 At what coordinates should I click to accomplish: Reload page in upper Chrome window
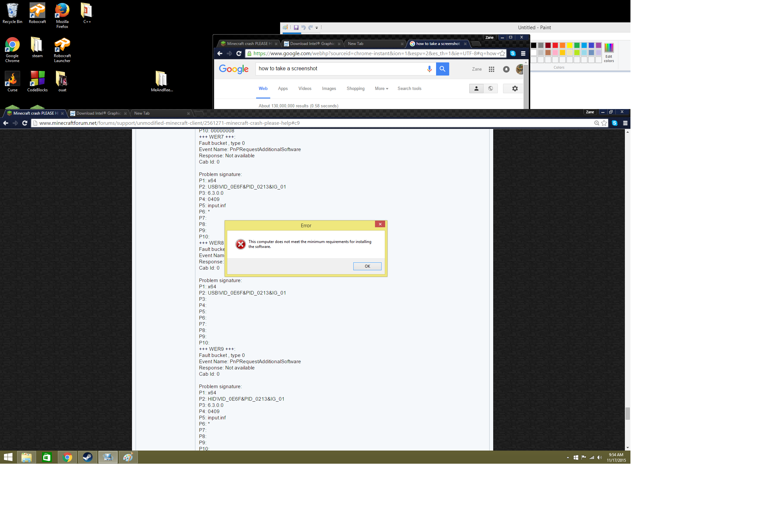239,53
